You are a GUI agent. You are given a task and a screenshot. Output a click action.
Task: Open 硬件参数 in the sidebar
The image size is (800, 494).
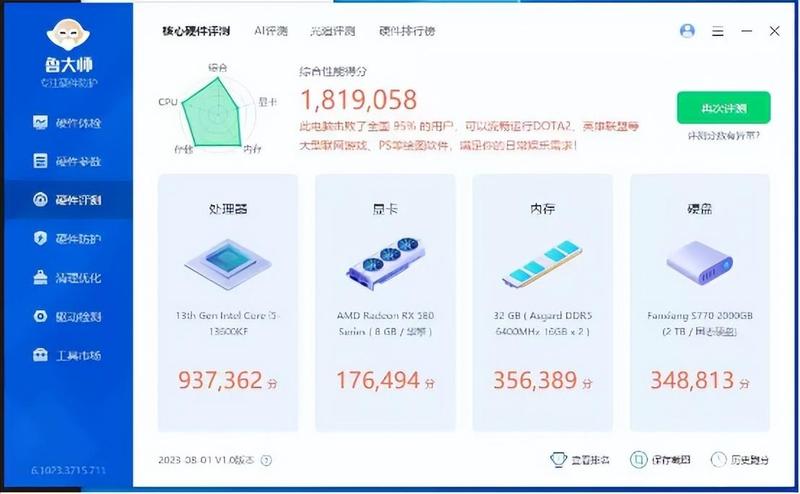tap(67, 161)
